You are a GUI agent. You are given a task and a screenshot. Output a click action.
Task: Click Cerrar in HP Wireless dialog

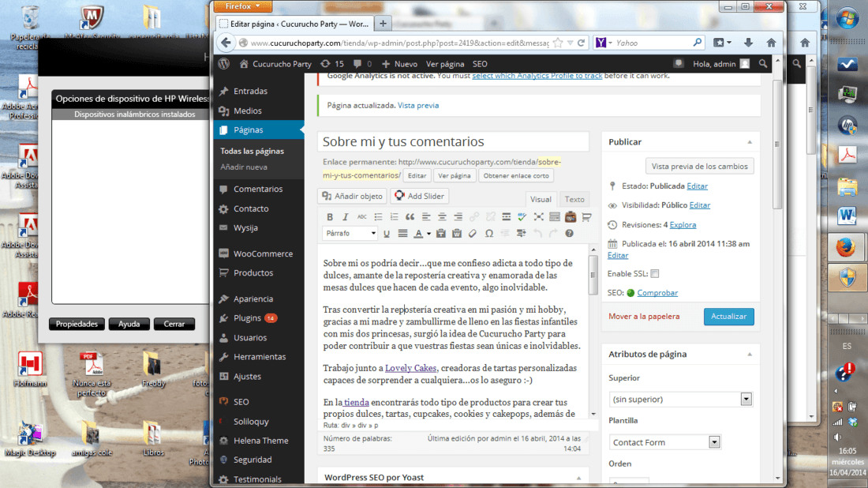click(174, 324)
